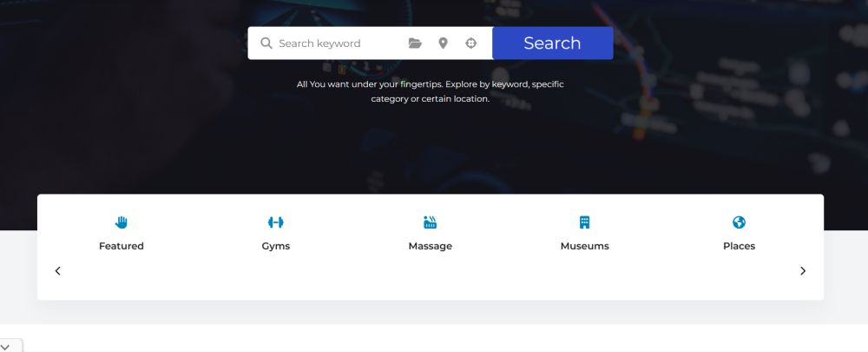Viewport: 868px width, 352px height.
Task: Click the Search keyword input field
Action: [x=339, y=43]
